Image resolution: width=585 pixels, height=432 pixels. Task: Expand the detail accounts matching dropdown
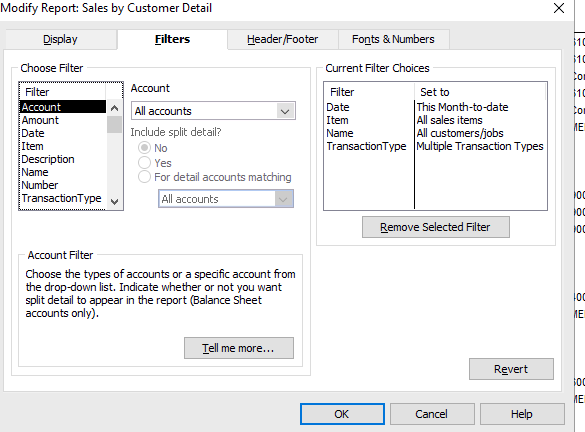click(x=226, y=199)
